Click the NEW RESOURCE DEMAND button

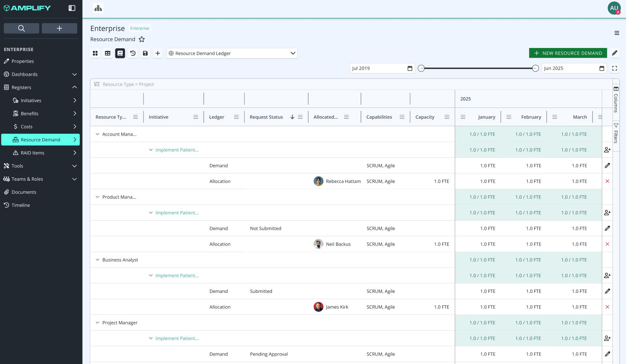(568, 53)
